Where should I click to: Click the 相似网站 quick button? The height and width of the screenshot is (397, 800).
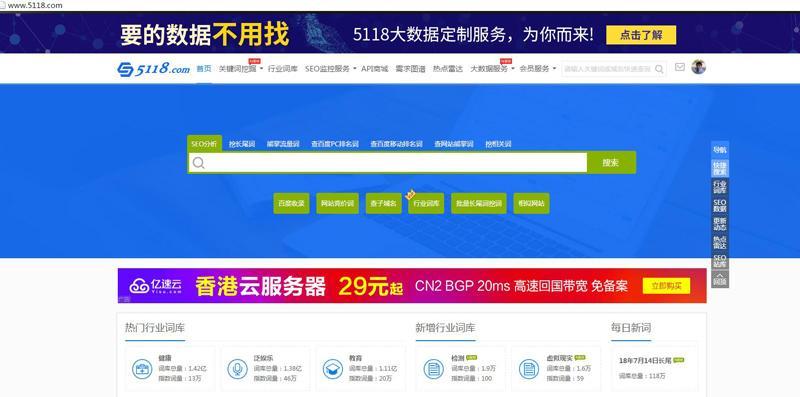(531, 203)
